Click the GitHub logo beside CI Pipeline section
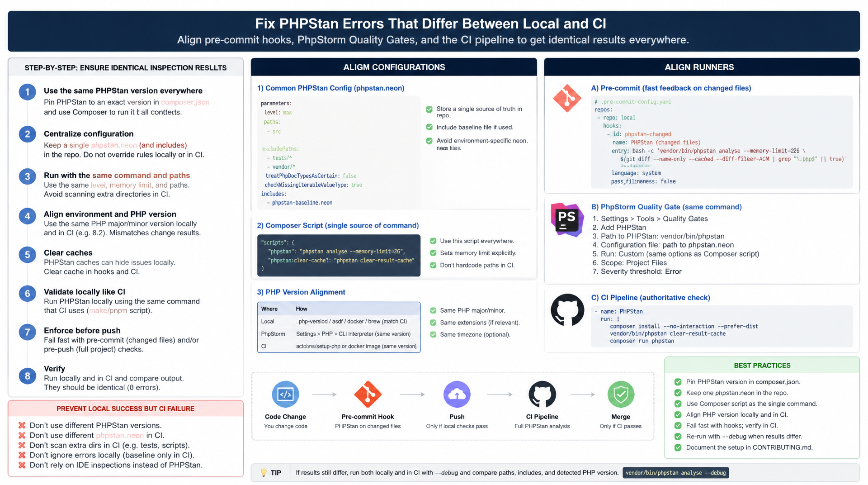868x485 pixels. pyautogui.click(x=567, y=310)
